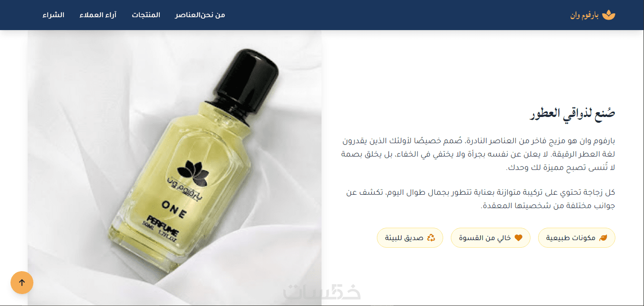The width and height of the screenshot is (644, 306).
Task: Select the مكونات طبيعية badge label
Action: (571, 238)
